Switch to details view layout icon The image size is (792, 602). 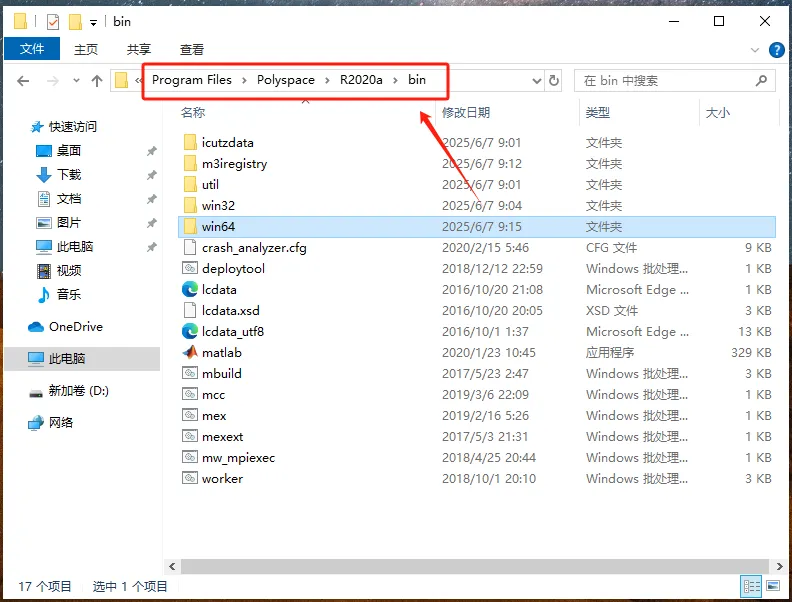751,586
